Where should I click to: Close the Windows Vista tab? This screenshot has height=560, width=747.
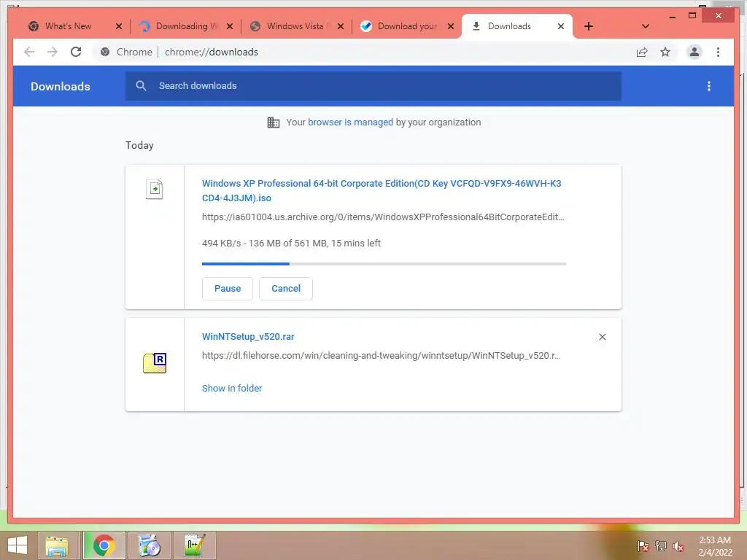[x=340, y=26]
